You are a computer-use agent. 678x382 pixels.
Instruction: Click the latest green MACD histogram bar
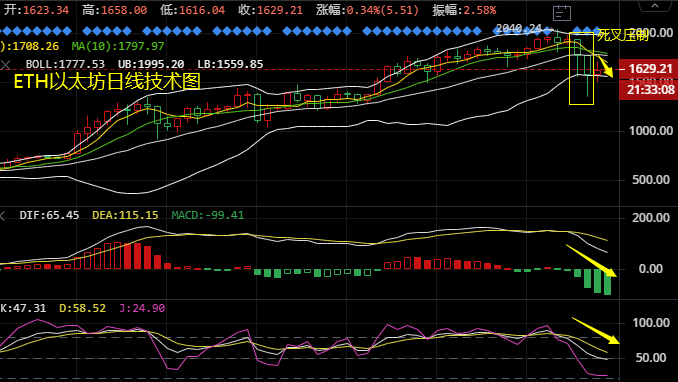pyautogui.click(x=608, y=282)
